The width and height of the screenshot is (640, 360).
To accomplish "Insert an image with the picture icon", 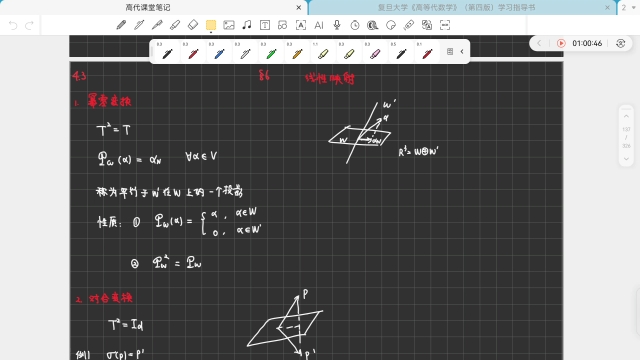I will pos(229,25).
